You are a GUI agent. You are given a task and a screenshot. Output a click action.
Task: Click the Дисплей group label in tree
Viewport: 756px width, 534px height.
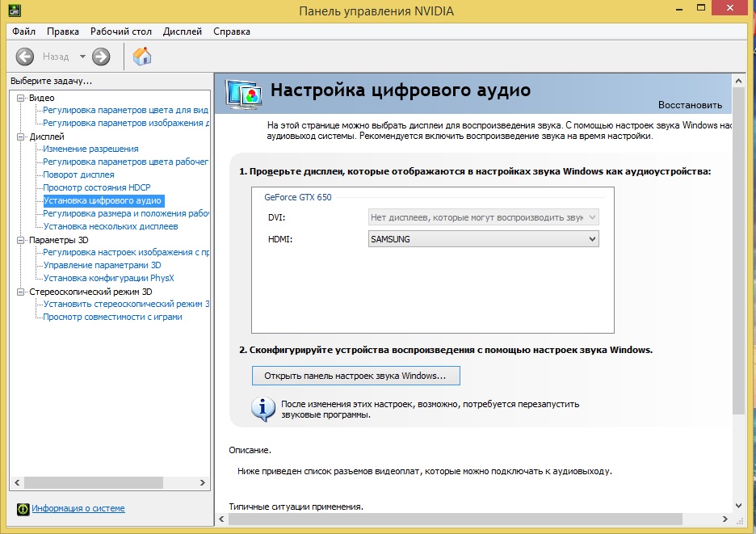[x=47, y=137]
